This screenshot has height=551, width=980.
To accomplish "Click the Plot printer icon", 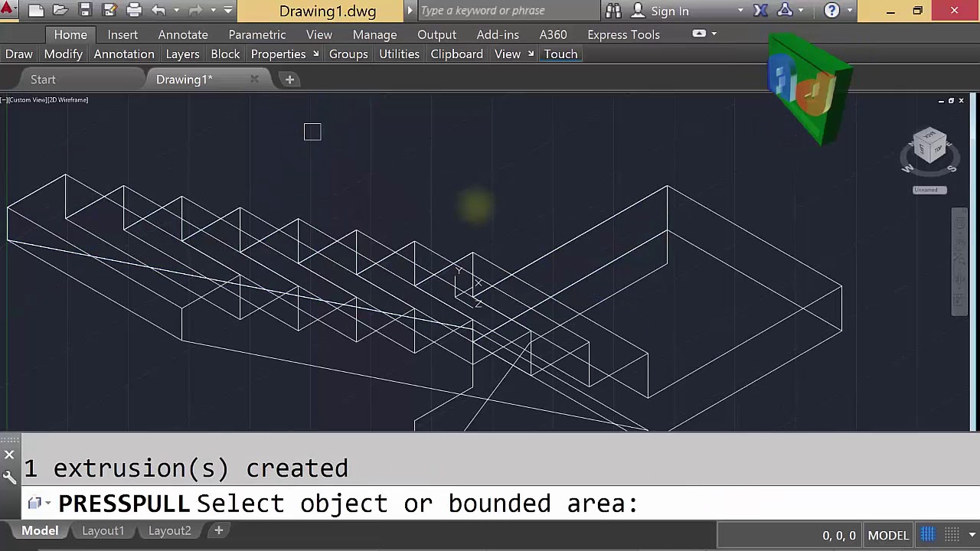I will click(134, 11).
